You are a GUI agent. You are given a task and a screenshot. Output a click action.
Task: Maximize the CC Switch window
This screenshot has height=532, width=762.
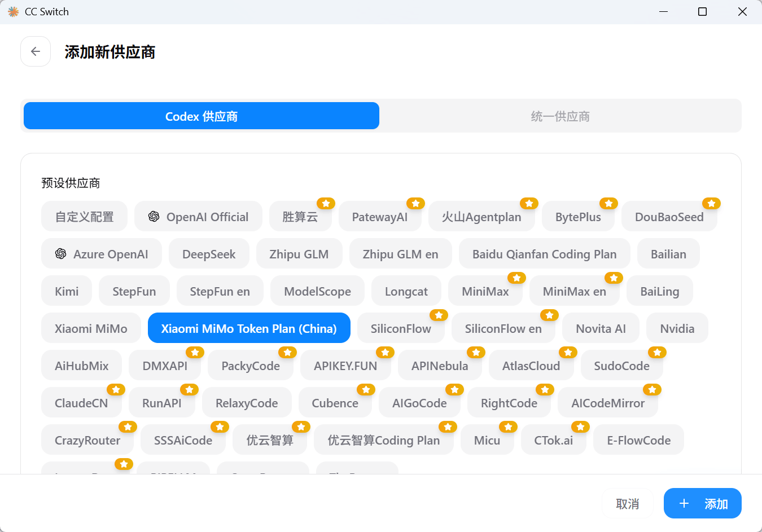point(703,12)
